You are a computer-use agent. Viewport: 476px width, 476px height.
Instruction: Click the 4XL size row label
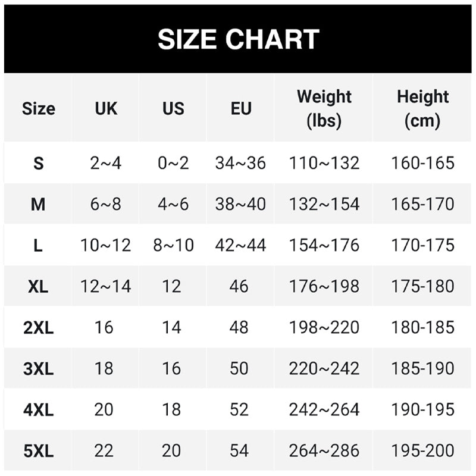(x=38, y=409)
